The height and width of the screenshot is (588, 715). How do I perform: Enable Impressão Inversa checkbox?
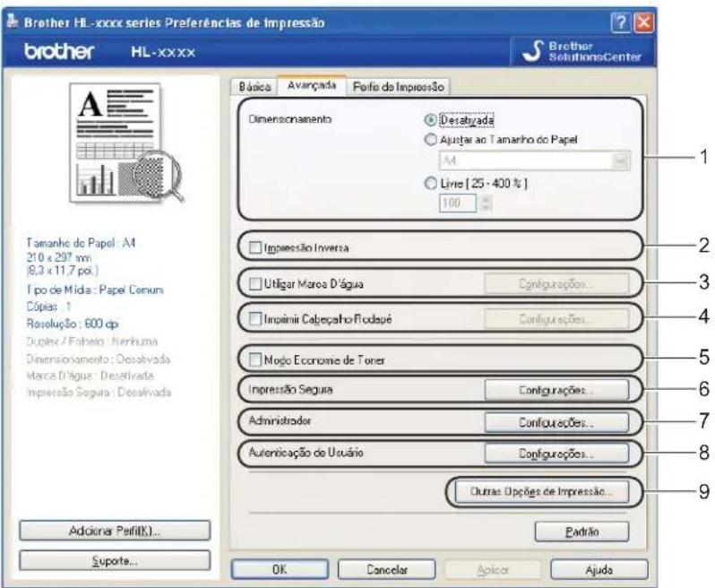[x=254, y=247]
